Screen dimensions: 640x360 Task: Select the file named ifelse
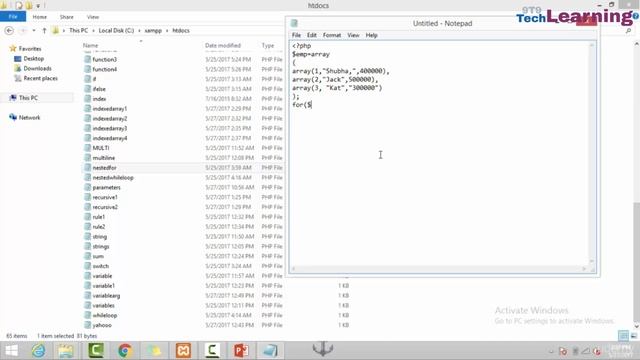[x=99, y=89]
